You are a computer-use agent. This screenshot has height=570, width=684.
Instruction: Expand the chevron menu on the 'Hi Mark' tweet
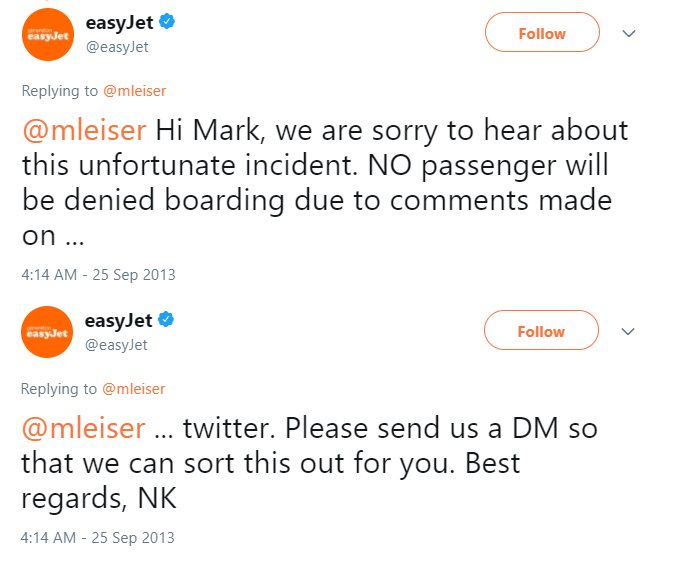pos(629,33)
